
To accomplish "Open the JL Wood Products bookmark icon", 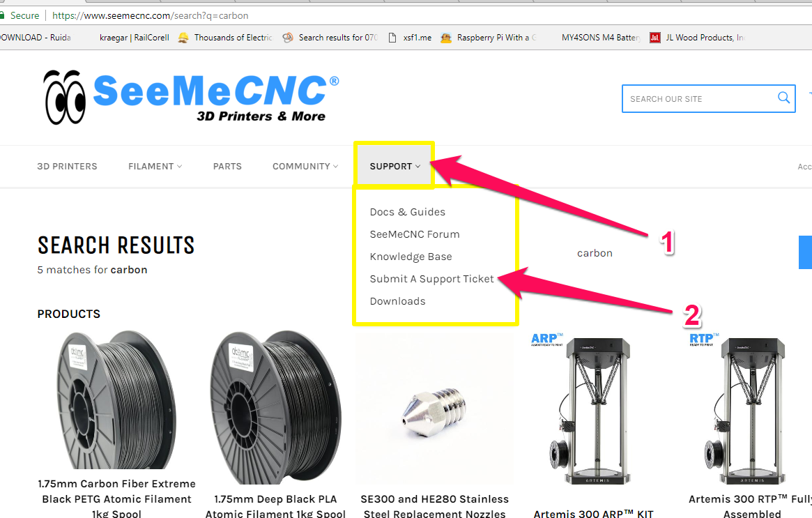I will 655,37.
